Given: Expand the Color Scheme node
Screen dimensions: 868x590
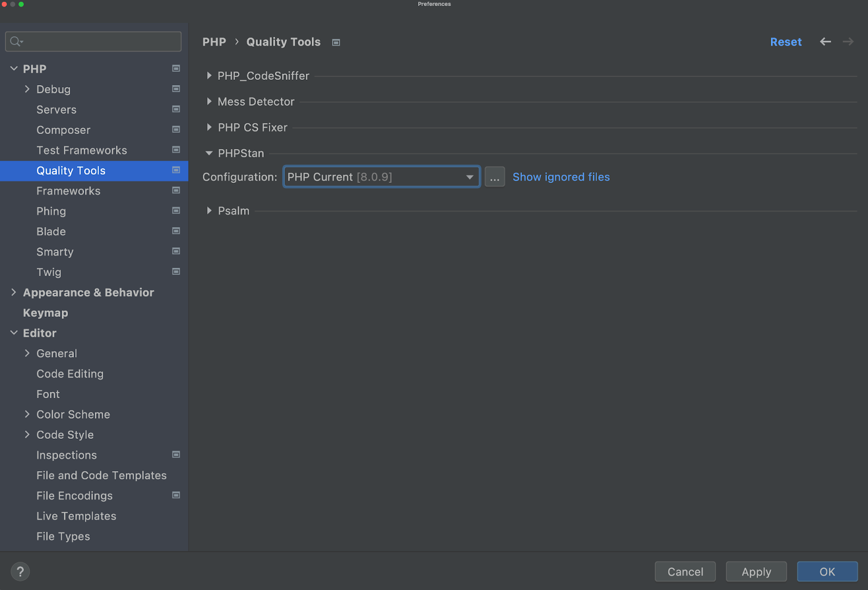Looking at the screenshot, I should click(27, 414).
